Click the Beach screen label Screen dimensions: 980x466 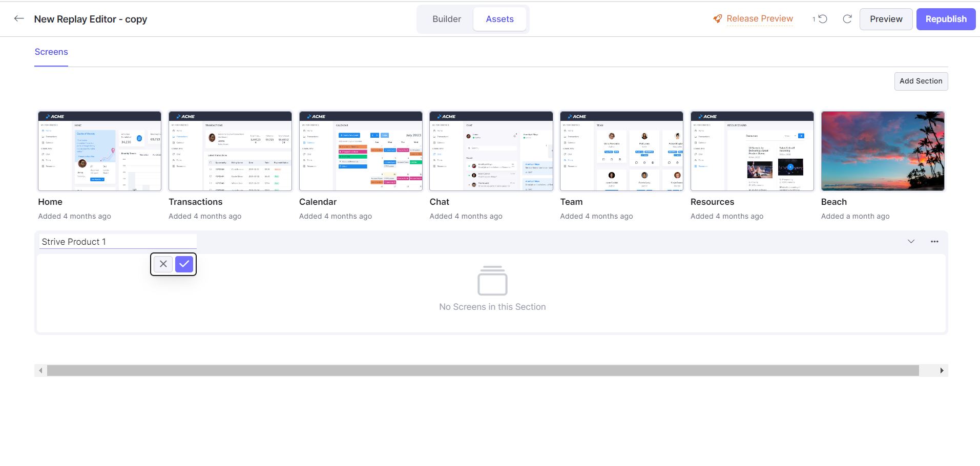click(834, 202)
